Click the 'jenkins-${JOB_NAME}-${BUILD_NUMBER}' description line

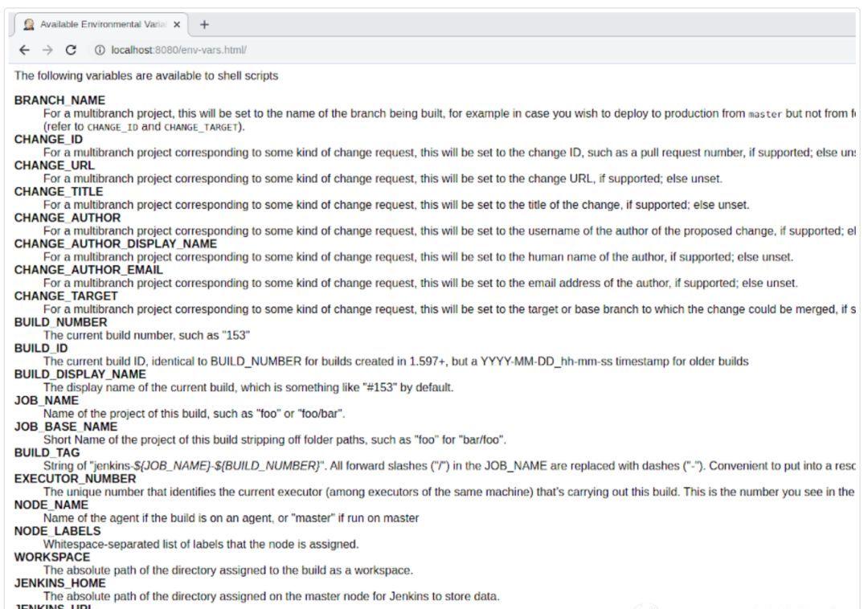(449, 466)
